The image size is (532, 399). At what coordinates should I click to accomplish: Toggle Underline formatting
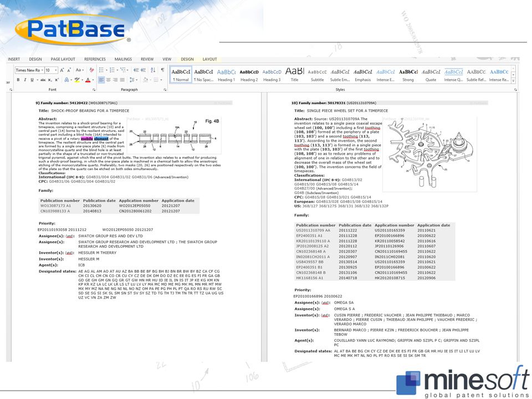pos(32,80)
